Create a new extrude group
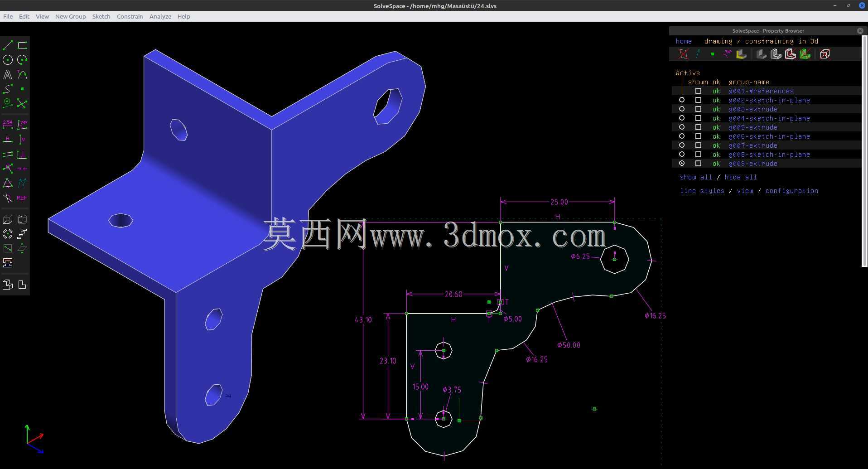 click(x=8, y=220)
